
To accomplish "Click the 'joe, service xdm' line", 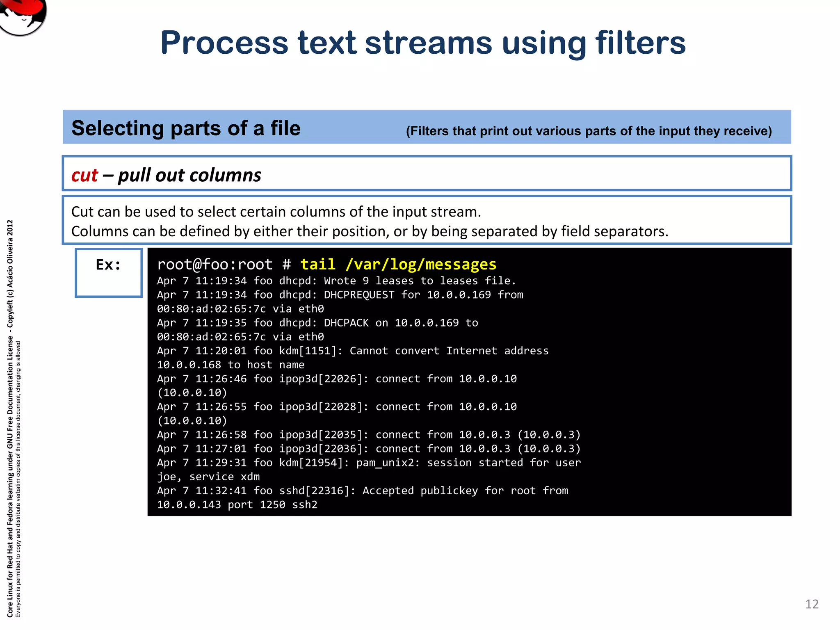I will (208, 477).
